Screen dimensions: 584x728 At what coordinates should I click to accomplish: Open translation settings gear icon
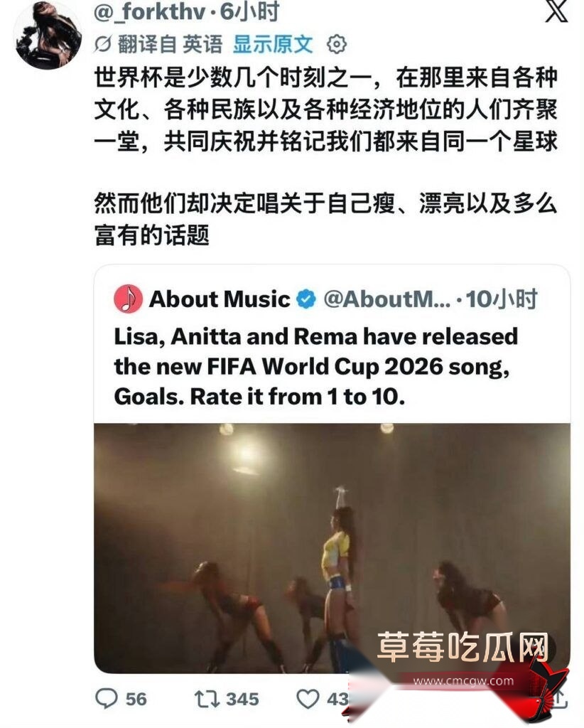336,45
